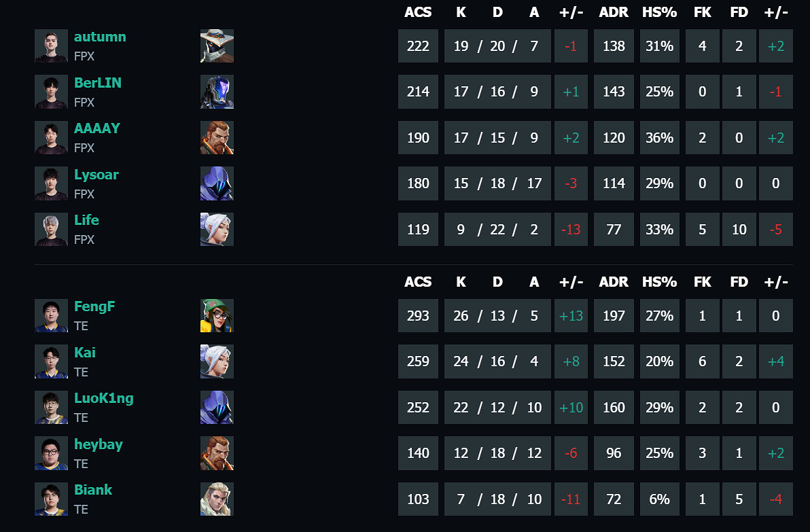Click the agent icon in heybay's row
The width and height of the screenshot is (810, 532).
[x=217, y=453]
